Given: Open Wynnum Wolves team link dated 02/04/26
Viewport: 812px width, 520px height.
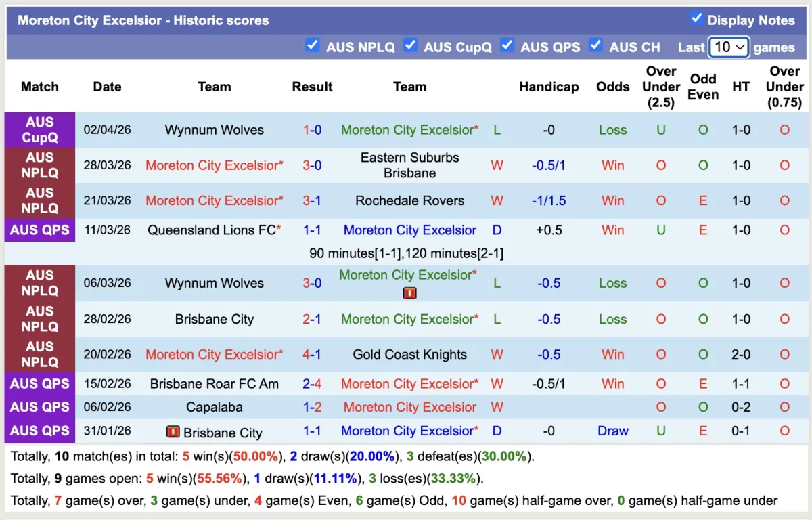Looking at the screenshot, I should click(215, 130).
